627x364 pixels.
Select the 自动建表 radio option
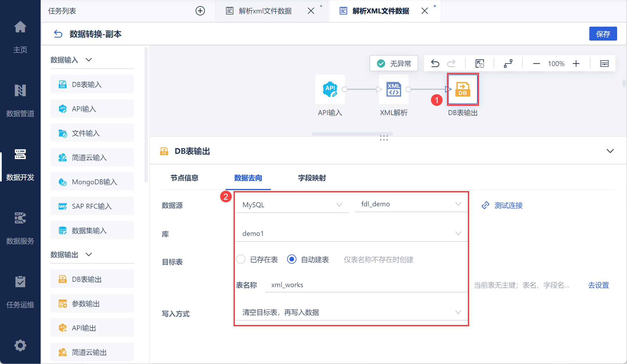pyautogui.click(x=291, y=259)
